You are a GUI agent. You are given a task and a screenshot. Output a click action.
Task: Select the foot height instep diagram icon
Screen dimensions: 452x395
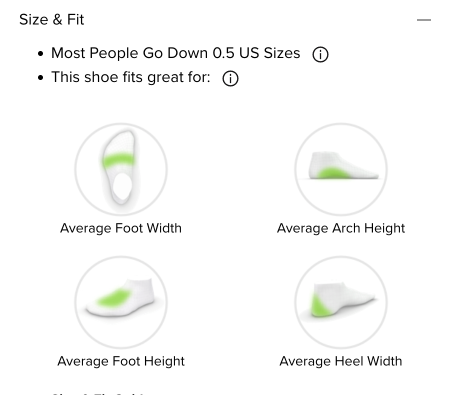tap(121, 302)
